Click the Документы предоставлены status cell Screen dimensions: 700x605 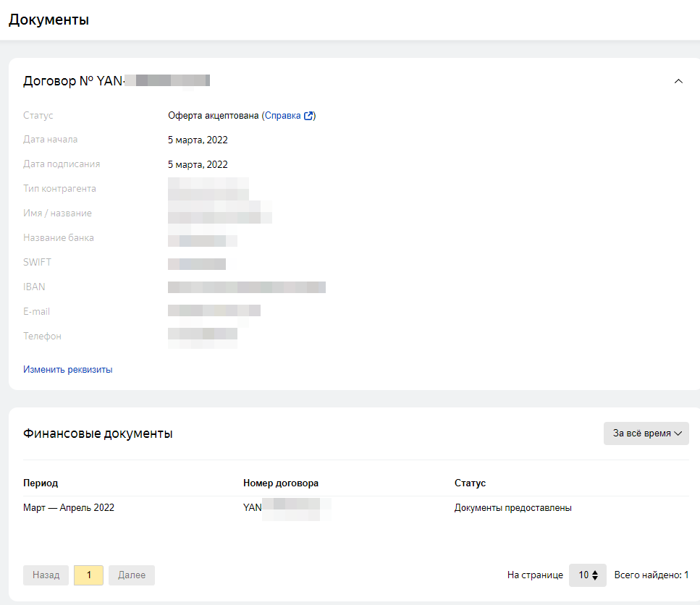pyautogui.click(x=513, y=508)
